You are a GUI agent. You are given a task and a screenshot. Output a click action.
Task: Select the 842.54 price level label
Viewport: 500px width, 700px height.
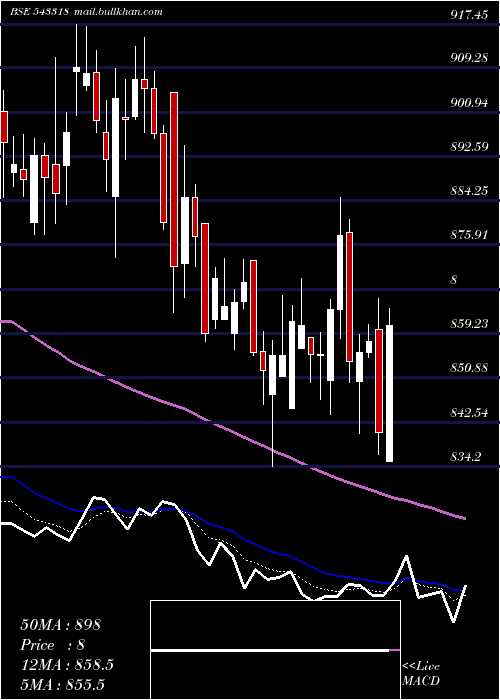pos(469,412)
